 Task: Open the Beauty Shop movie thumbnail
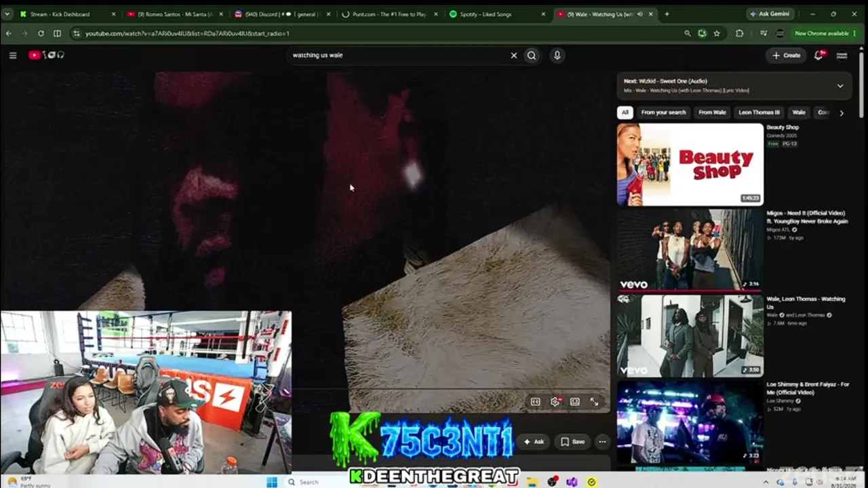coord(690,164)
